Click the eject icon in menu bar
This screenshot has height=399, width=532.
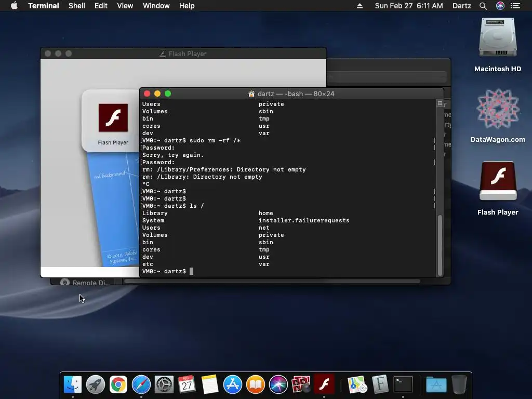(360, 6)
